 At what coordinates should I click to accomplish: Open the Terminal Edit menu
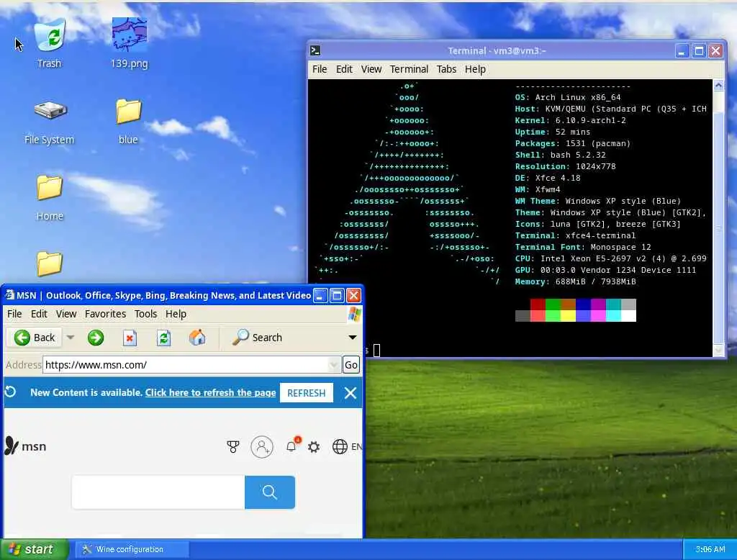click(x=344, y=69)
